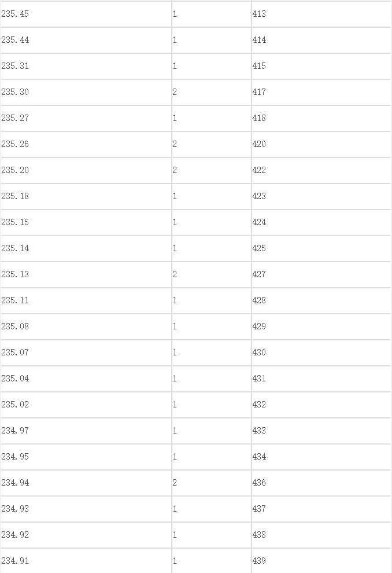Image resolution: width=392 pixels, height=573 pixels.
Task: Click score entry 235.14
Action: [x=86, y=248]
